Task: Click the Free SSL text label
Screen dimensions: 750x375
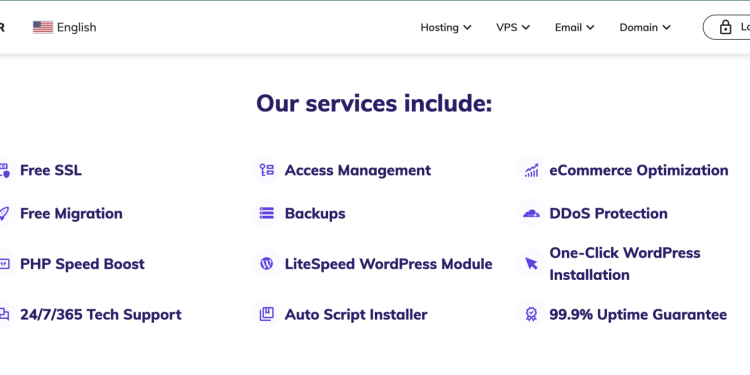Action: 51,170
